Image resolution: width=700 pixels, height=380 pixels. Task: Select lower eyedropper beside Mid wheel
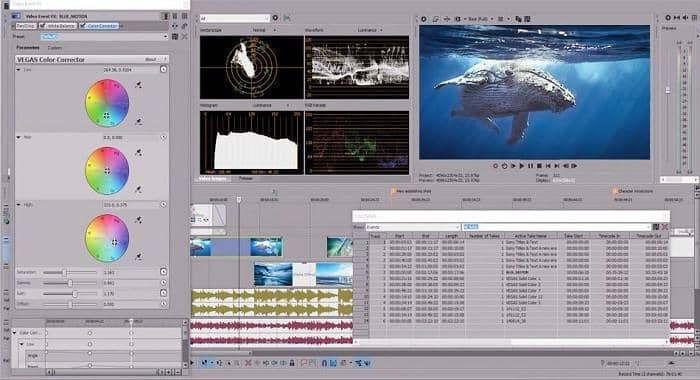click(x=139, y=189)
